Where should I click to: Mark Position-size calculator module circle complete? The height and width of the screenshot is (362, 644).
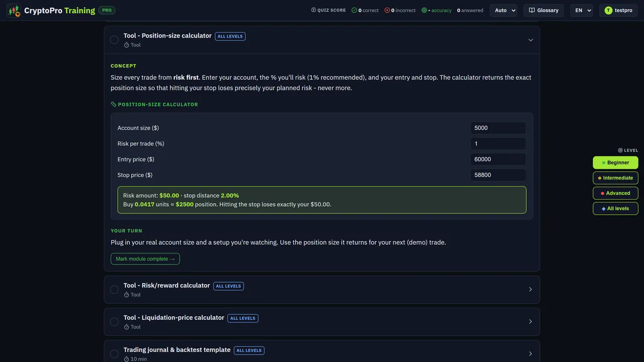114,40
